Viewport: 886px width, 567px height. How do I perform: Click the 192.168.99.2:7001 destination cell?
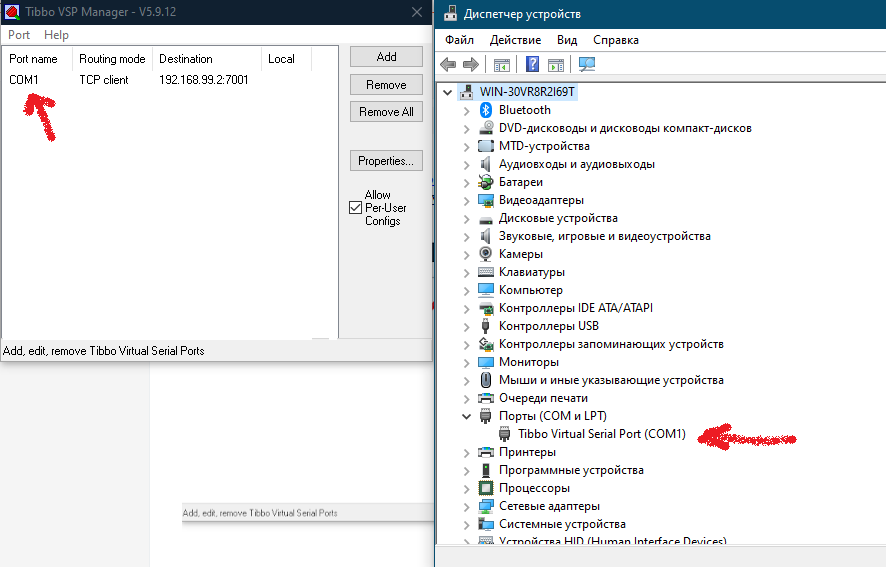(204, 80)
